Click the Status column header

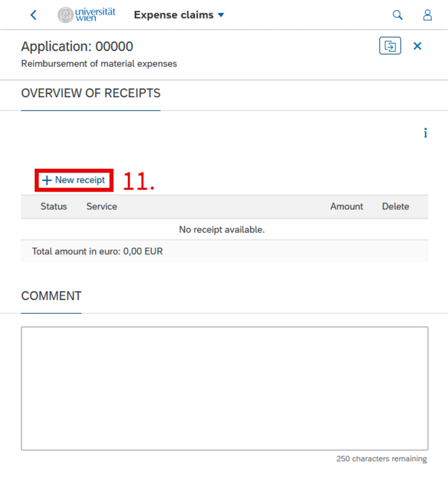click(x=54, y=206)
